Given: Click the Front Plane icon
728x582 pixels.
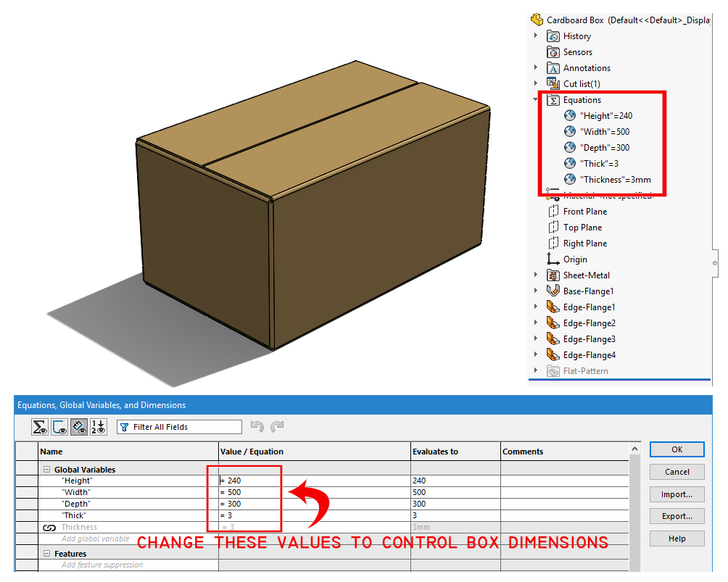Looking at the screenshot, I should (553, 212).
